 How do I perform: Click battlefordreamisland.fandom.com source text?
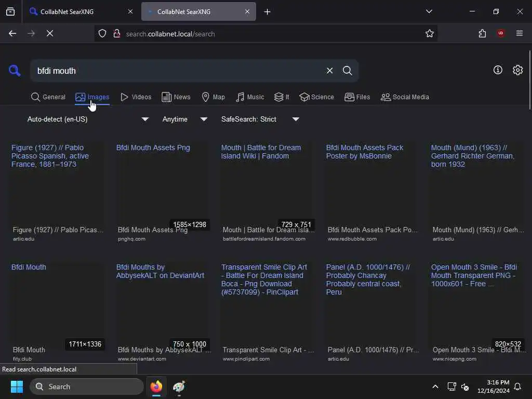click(x=264, y=239)
